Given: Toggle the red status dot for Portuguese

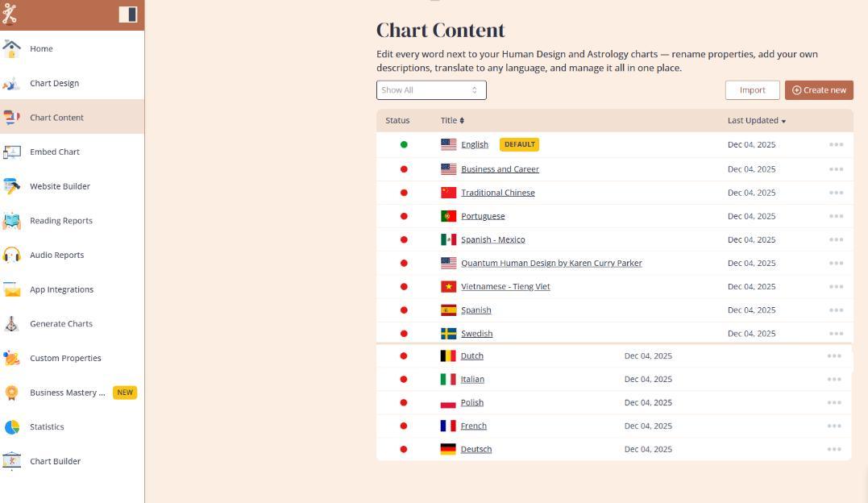Looking at the screenshot, I should pyautogui.click(x=404, y=216).
